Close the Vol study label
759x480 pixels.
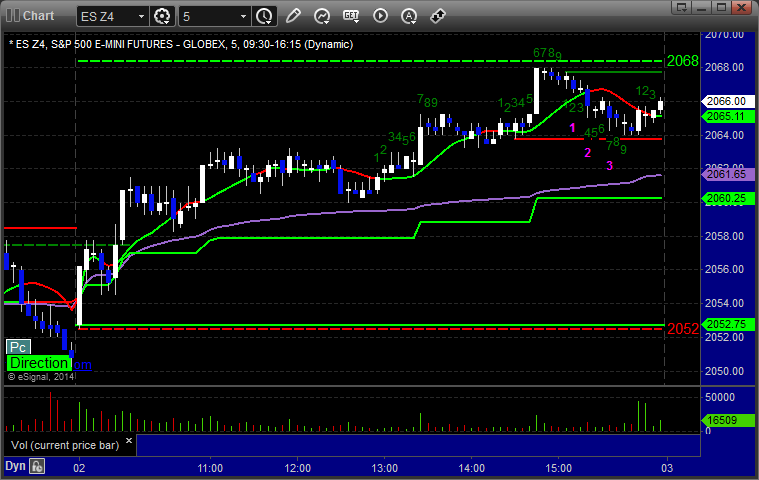click(x=129, y=440)
